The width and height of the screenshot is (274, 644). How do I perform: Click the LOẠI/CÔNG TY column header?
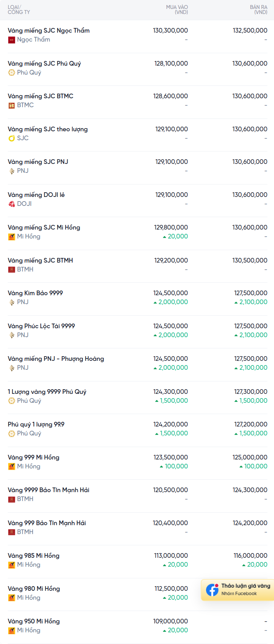point(19,10)
